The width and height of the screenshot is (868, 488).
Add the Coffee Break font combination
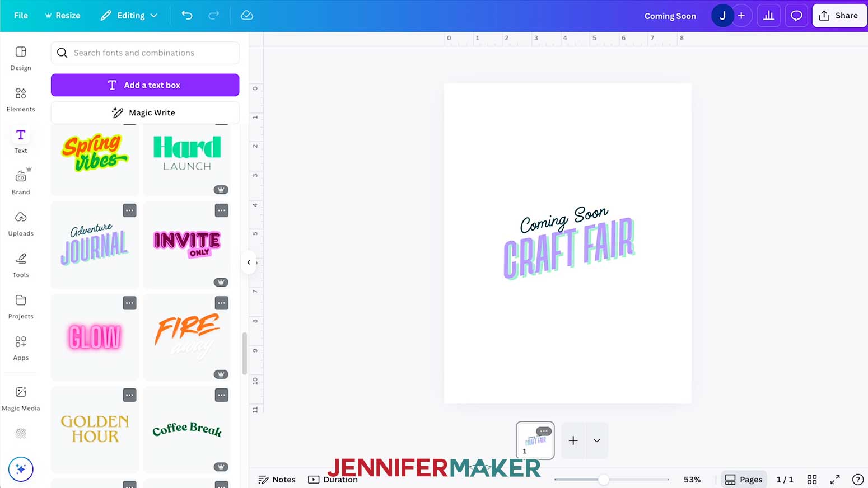pyautogui.click(x=187, y=429)
